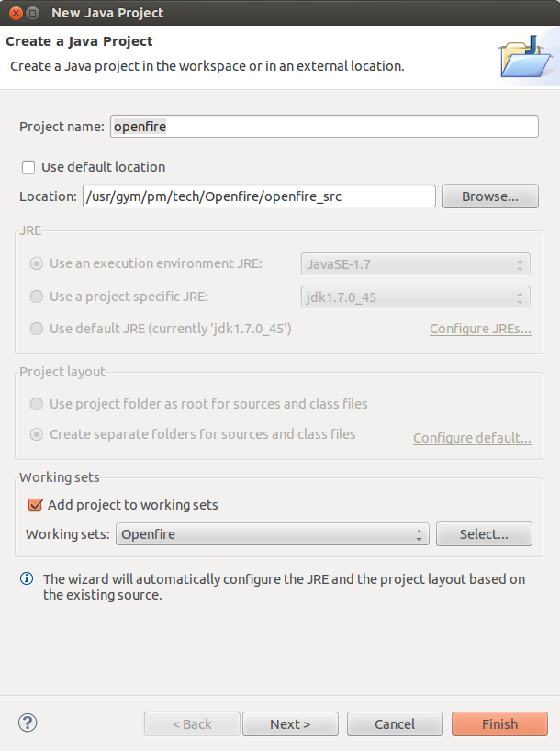Open the jdk1.7.0_45 project JRE dropdown
Image resolution: width=560 pixels, height=751 pixels.
(x=415, y=297)
